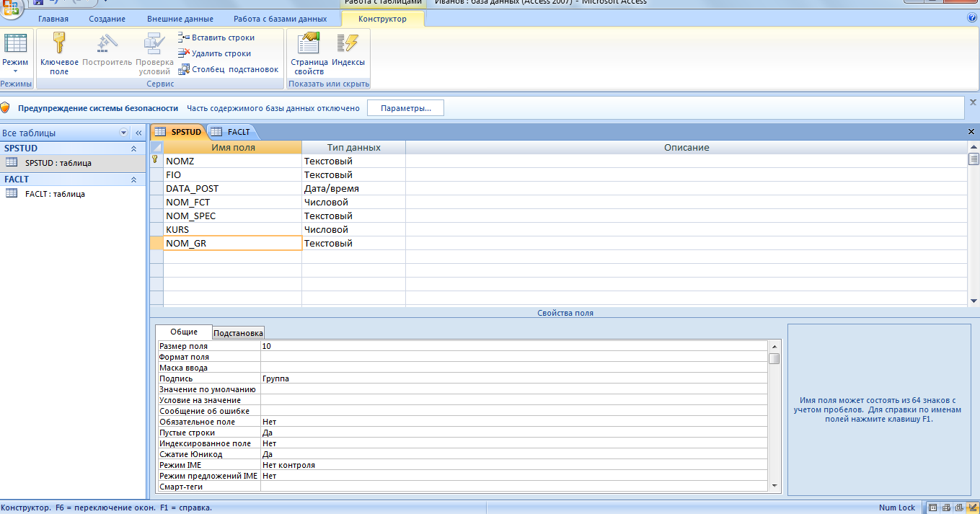Click the KURS field name cell
This screenshot has height=514, width=980.
pyautogui.click(x=232, y=230)
